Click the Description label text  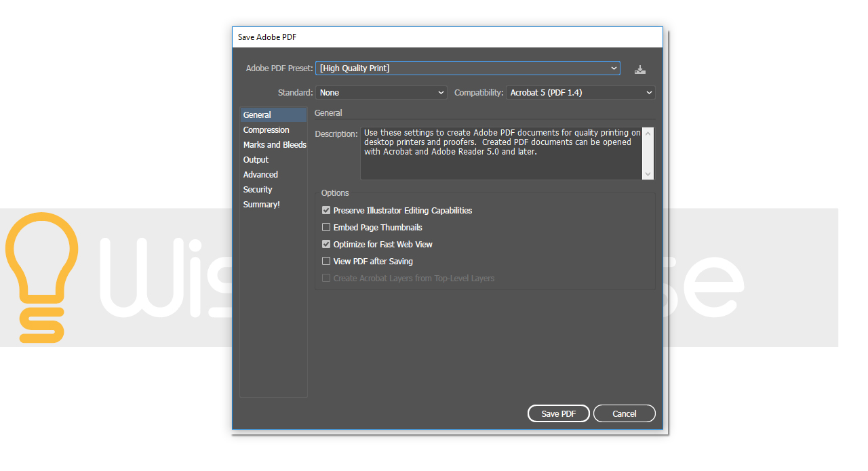click(x=336, y=134)
